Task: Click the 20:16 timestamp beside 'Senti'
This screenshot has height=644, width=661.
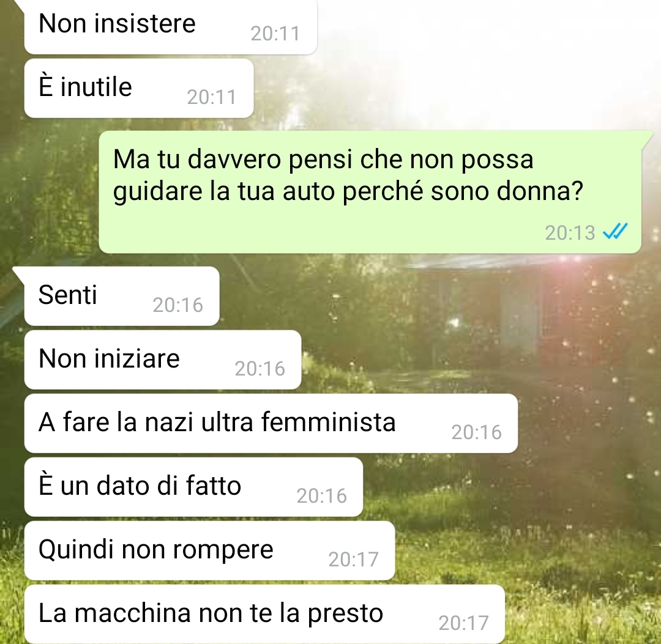Action: click(x=178, y=305)
